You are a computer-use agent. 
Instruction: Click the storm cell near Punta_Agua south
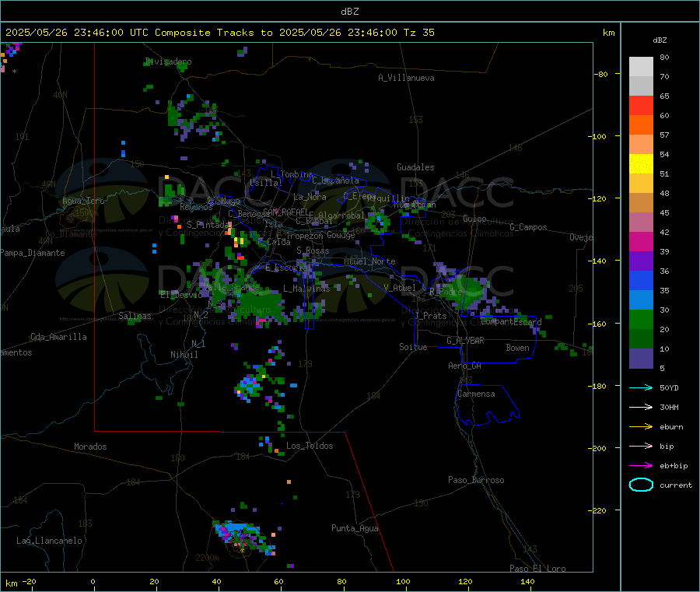[243, 537]
